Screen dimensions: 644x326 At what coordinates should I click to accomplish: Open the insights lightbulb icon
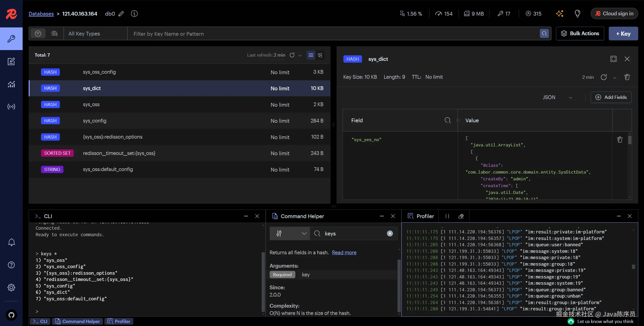click(577, 14)
